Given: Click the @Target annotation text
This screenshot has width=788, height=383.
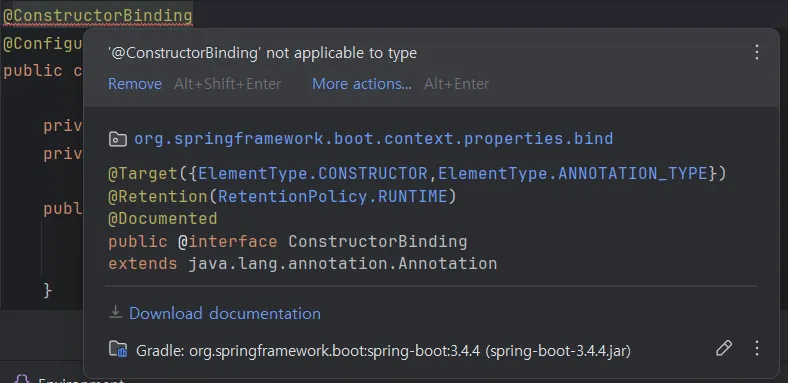Looking at the screenshot, I should (143, 174).
